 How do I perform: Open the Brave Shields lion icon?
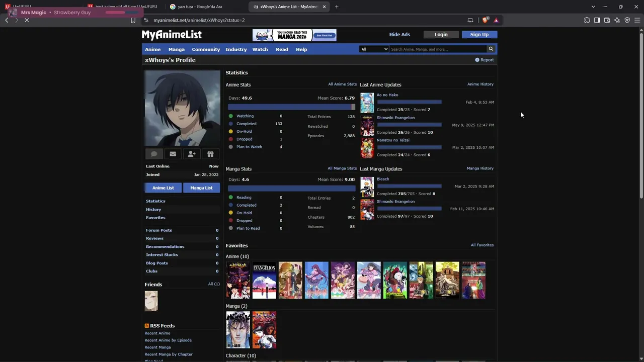tap(485, 20)
